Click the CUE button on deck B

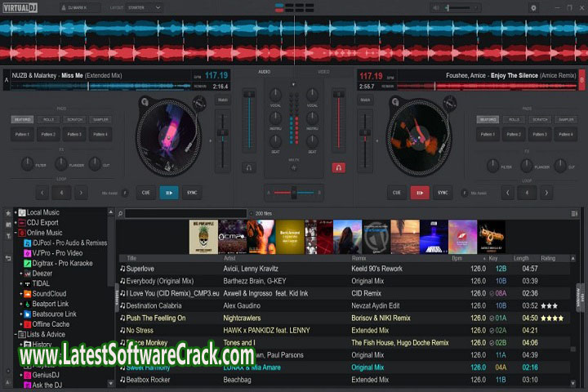click(396, 193)
